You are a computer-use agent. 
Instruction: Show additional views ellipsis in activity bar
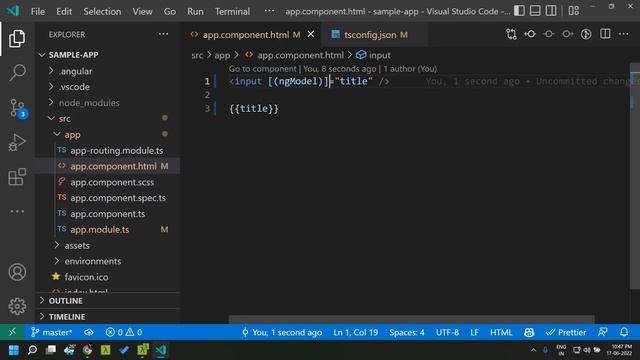(x=17, y=211)
